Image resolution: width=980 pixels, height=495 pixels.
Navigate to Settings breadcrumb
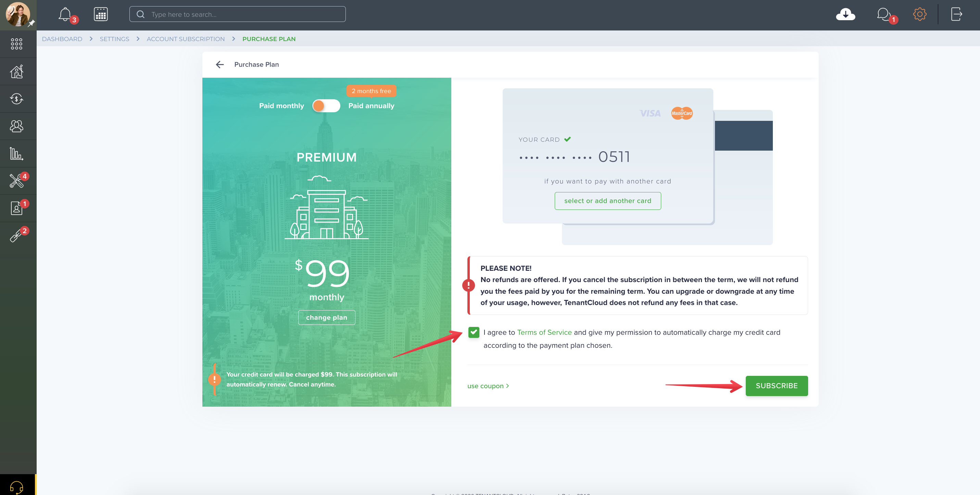pos(114,39)
